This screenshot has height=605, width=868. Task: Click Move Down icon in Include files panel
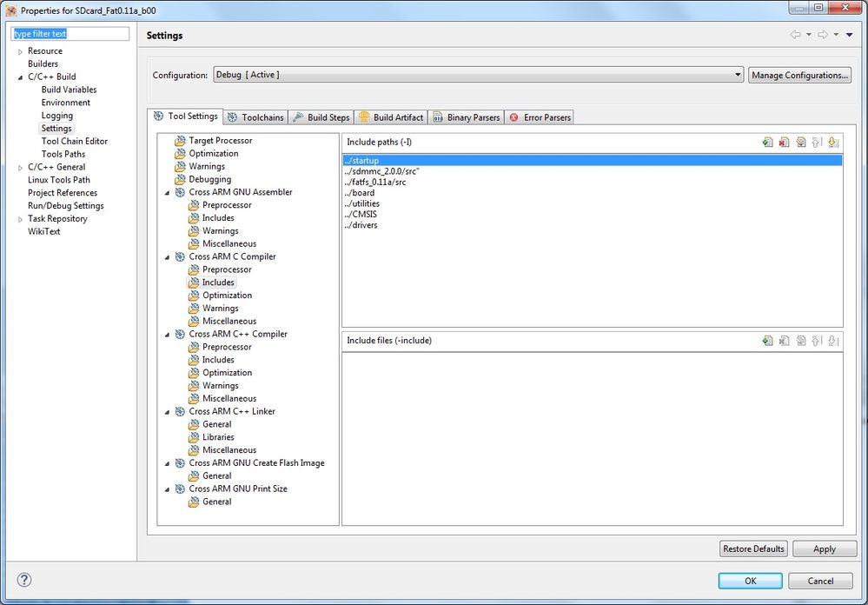(x=833, y=341)
